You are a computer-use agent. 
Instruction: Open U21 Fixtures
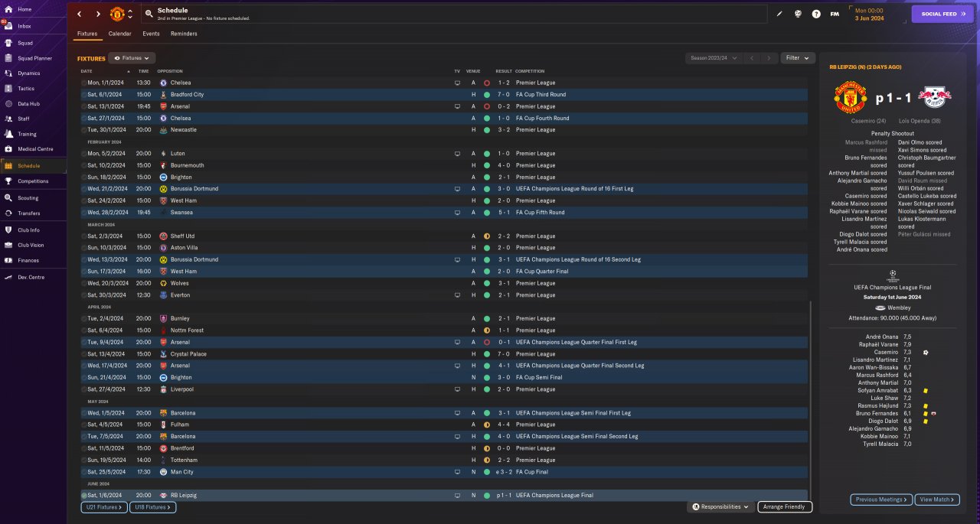pyautogui.click(x=103, y=507)
